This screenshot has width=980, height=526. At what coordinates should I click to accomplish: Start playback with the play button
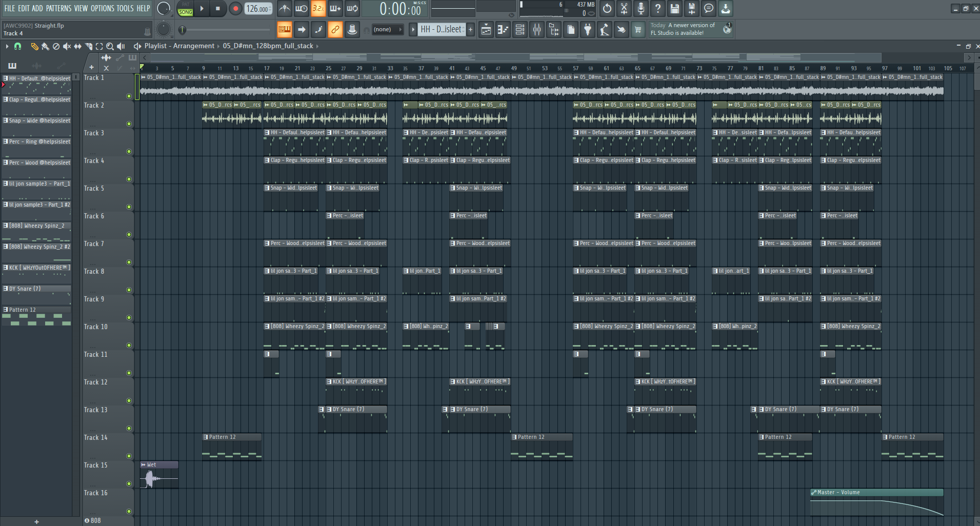(202, 8)
